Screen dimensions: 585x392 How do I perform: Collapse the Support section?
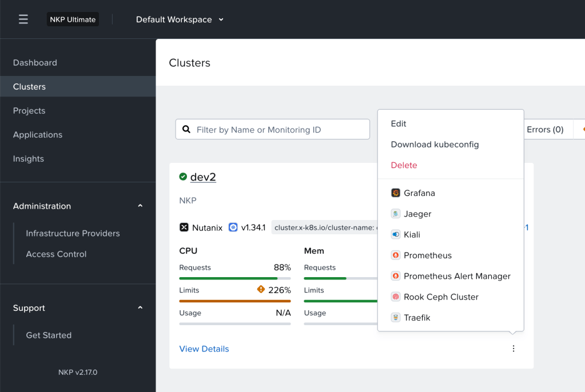click(140, 308)
